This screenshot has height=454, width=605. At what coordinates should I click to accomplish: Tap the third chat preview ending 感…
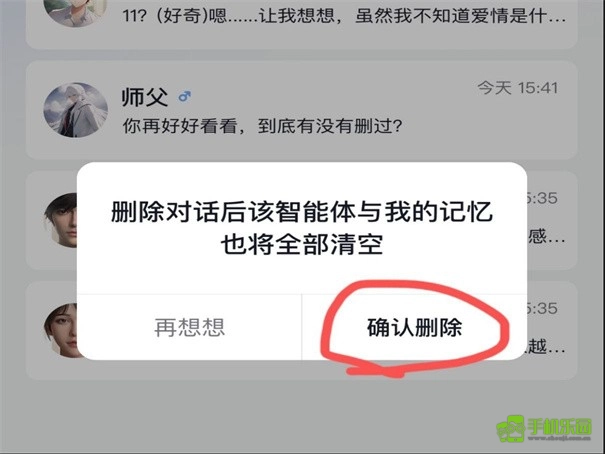point(546,236)
